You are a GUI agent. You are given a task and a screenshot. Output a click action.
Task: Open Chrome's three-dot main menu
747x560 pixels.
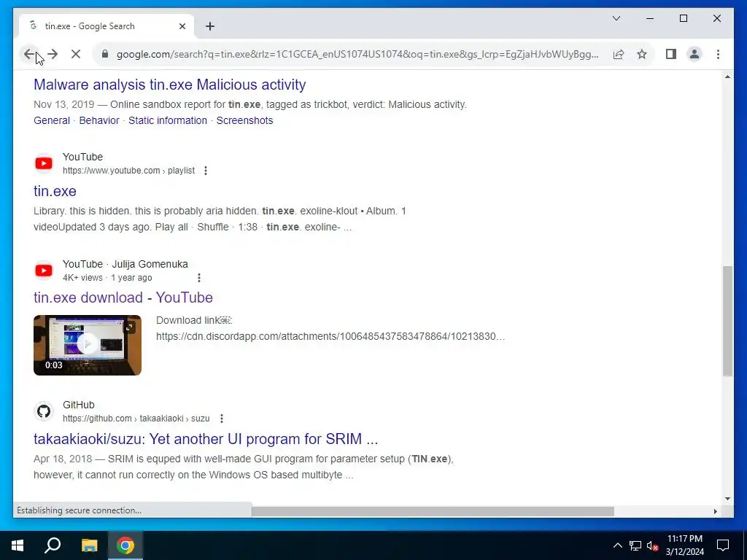click(718, 54)
